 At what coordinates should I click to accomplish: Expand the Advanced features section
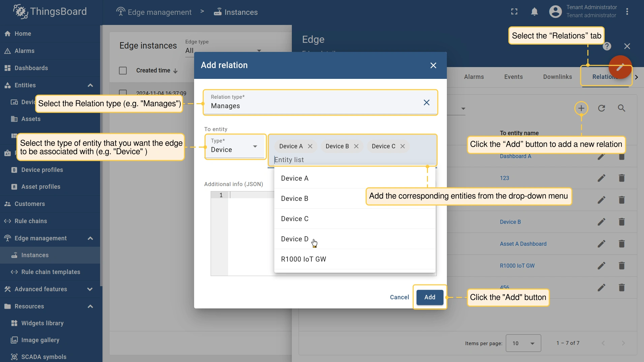tap(90, 289)
